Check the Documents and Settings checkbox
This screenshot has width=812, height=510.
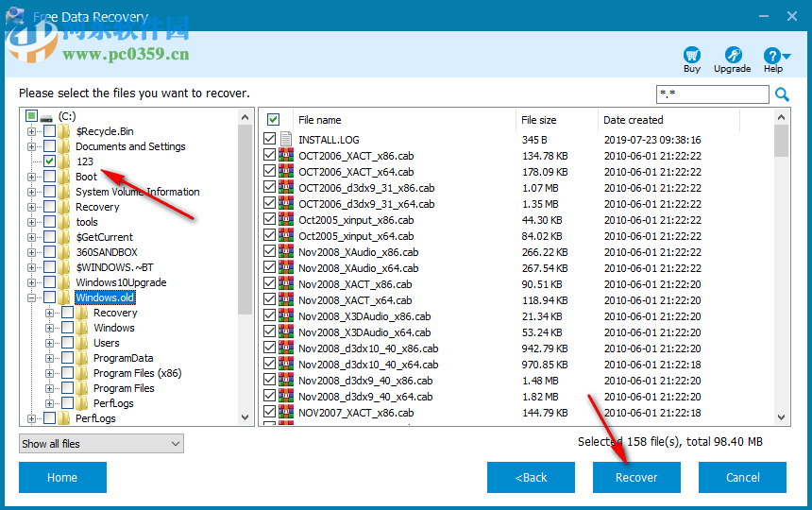pyautogui.click(x=50, y=146)
